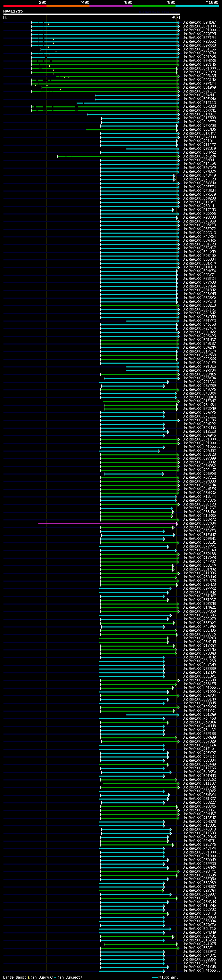Click the AV411755 query title
This screenshot has width=222, height=980.
[x=13, y=11]
